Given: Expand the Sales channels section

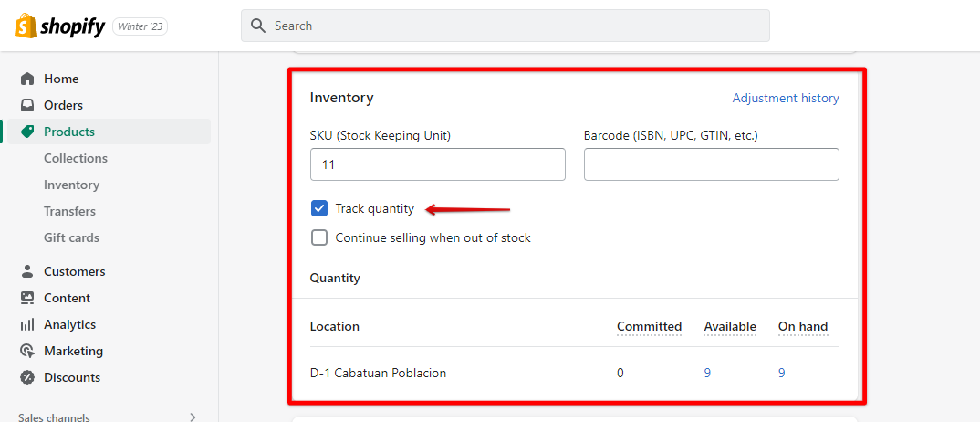Looking at the screenshot, I should point(193,417).
